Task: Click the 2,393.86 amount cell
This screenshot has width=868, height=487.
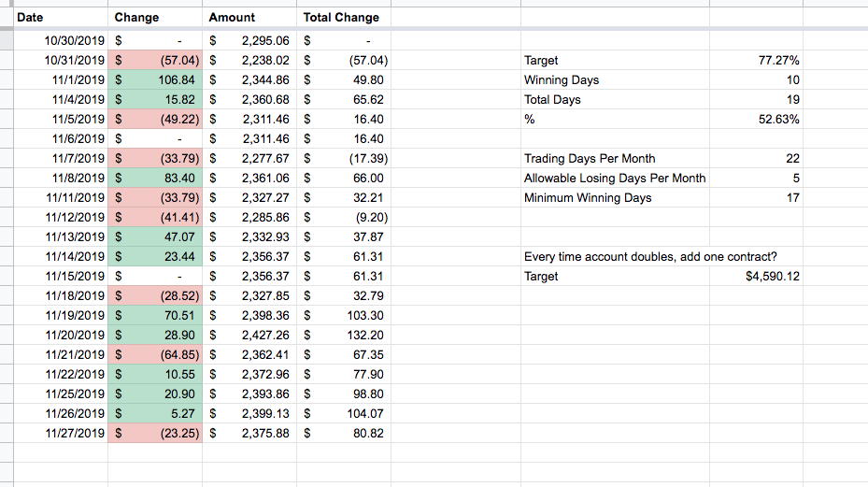Action: tap(249, 394)
